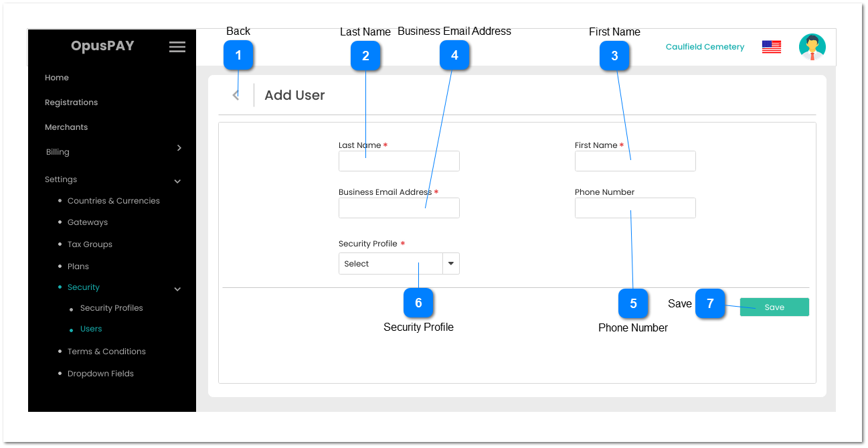
Task: Open Merchants in the sidebar
Action: (x=66, y=127)
